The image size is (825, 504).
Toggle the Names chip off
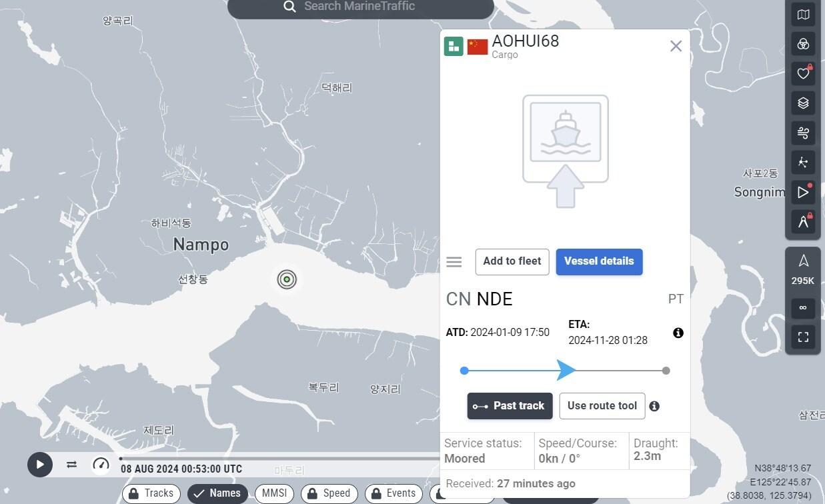(217, 493)
